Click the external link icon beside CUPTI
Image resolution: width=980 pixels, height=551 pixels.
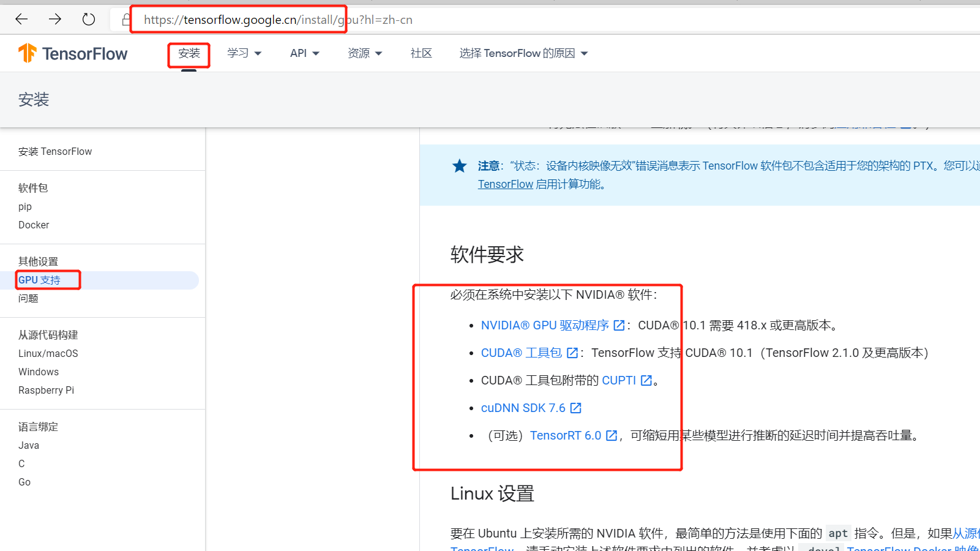click(646, 380)
